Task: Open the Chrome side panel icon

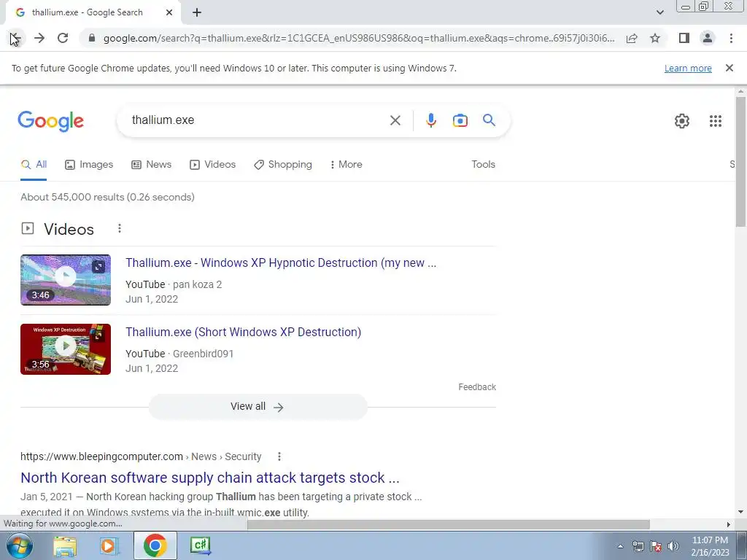Action: point(684,38)
